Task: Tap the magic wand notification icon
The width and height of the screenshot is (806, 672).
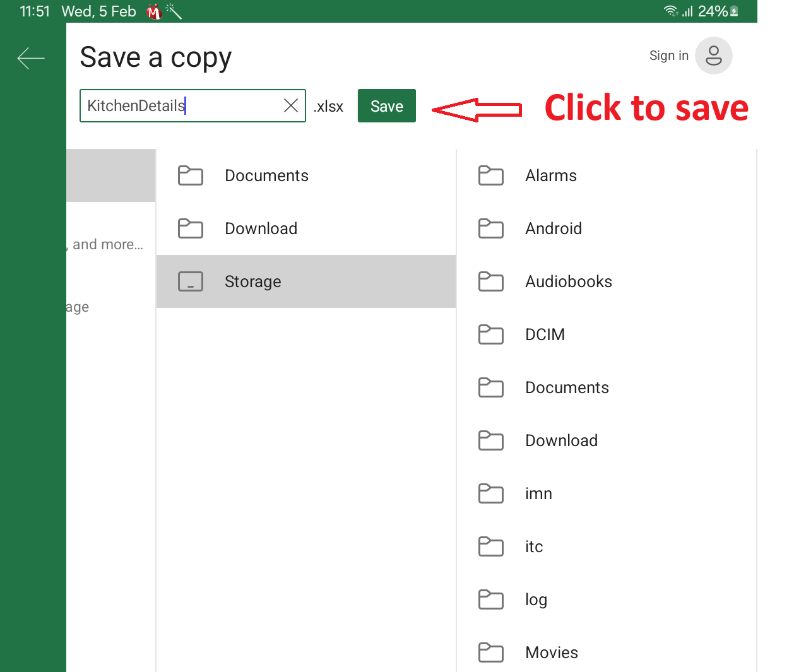Action: tap(174, 11)
